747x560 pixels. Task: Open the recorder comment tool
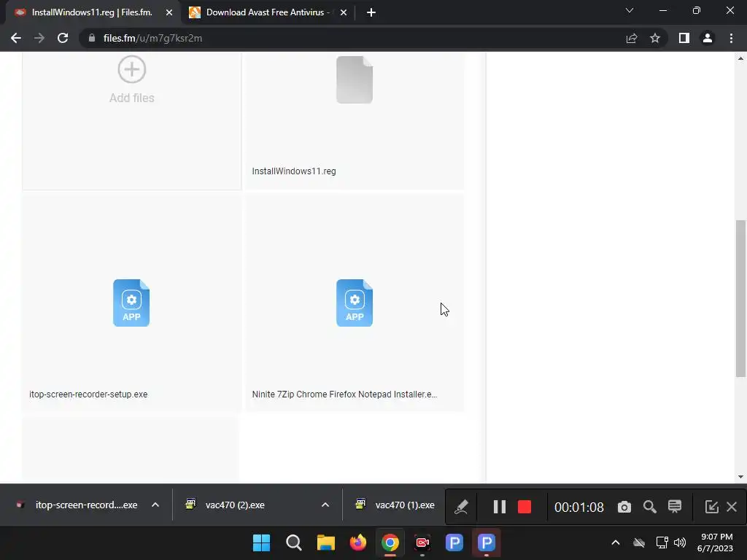point(675,507)
